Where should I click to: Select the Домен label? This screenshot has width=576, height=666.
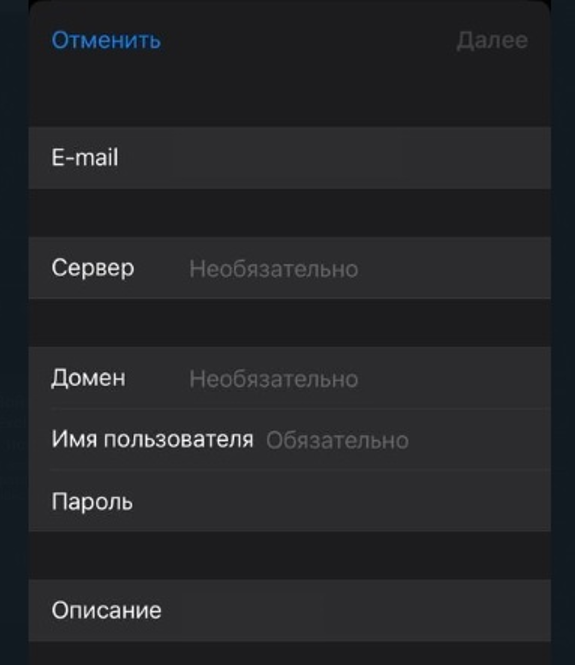point(88,378)
